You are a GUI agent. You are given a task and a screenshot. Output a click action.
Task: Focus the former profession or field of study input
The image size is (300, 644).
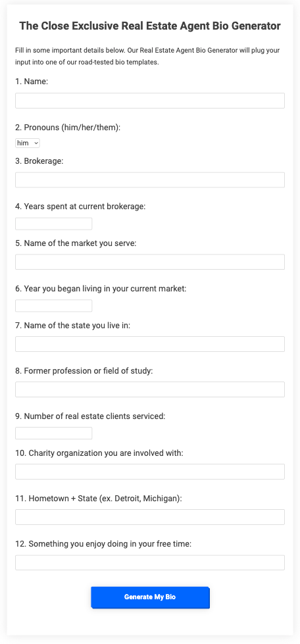click(150, 389)
